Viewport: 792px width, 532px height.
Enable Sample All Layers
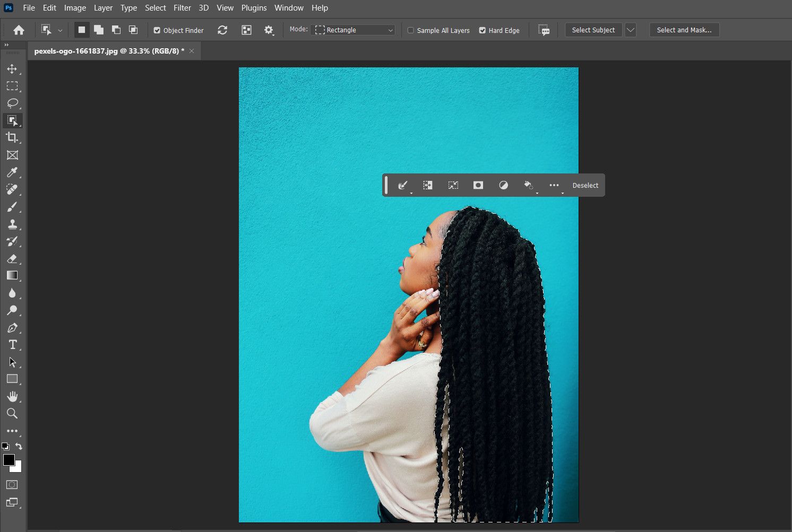(x=410, y=30)
